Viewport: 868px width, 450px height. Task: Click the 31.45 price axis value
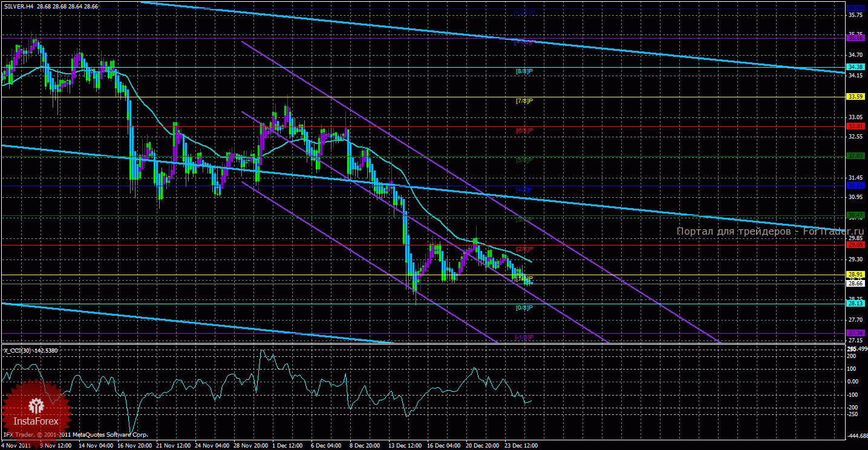click(855, 177)
